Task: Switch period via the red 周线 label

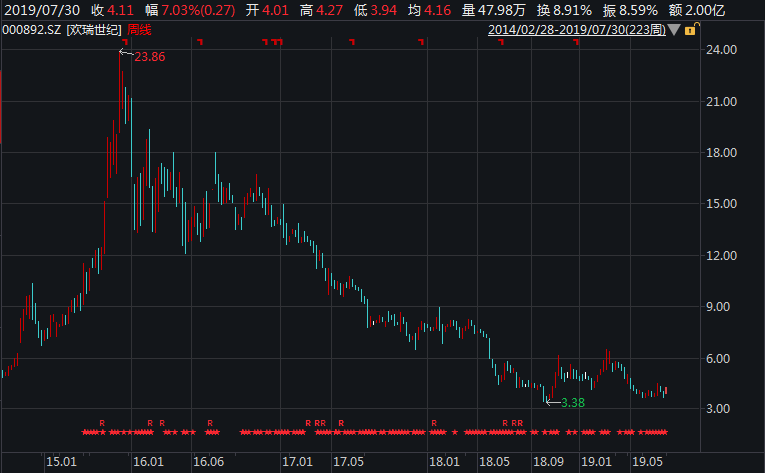Action: 139,30
